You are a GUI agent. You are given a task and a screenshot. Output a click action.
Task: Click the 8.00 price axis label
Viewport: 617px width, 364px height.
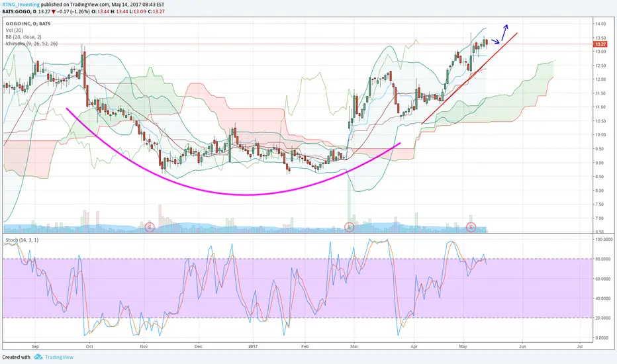tap(599, 191)
